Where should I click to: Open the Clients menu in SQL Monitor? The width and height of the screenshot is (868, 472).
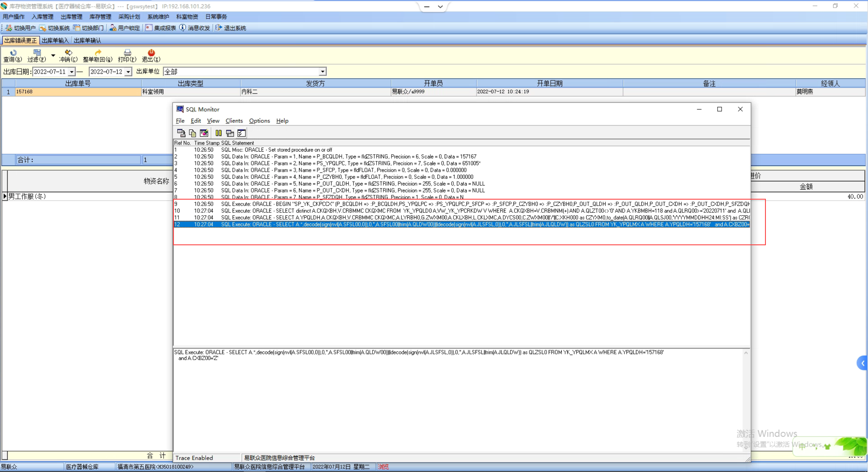(234, 121)
